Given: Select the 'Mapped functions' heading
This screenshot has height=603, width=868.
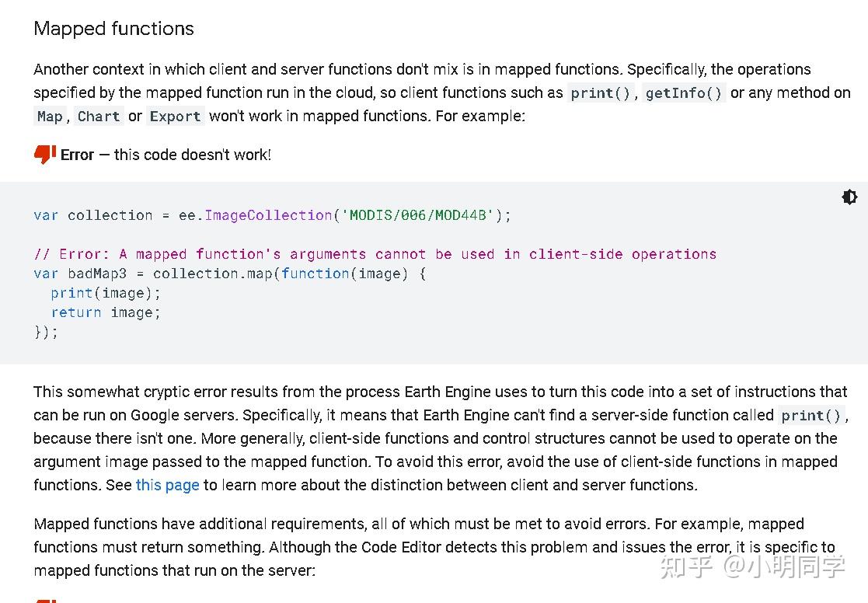Looking at the screenshot, I should [113, 29].
